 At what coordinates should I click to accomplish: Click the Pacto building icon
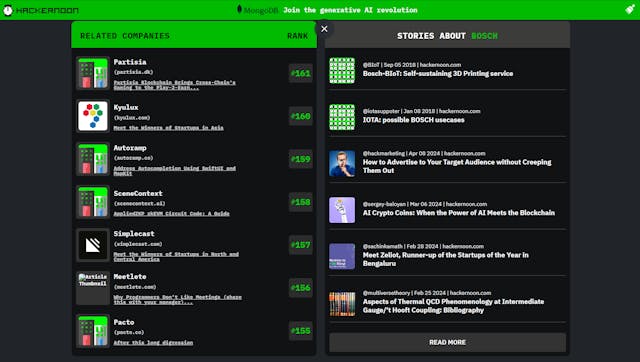point(93,331)
